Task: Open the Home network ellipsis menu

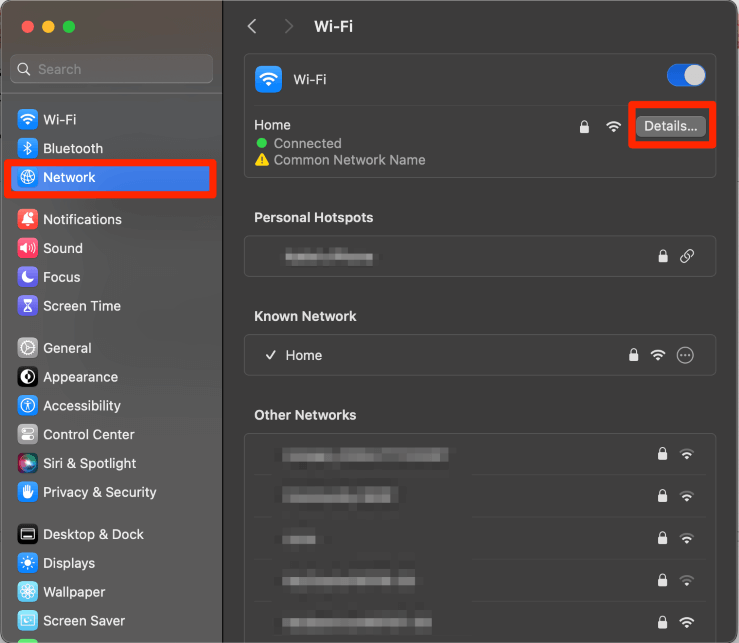Action: (x=685, y=355)
